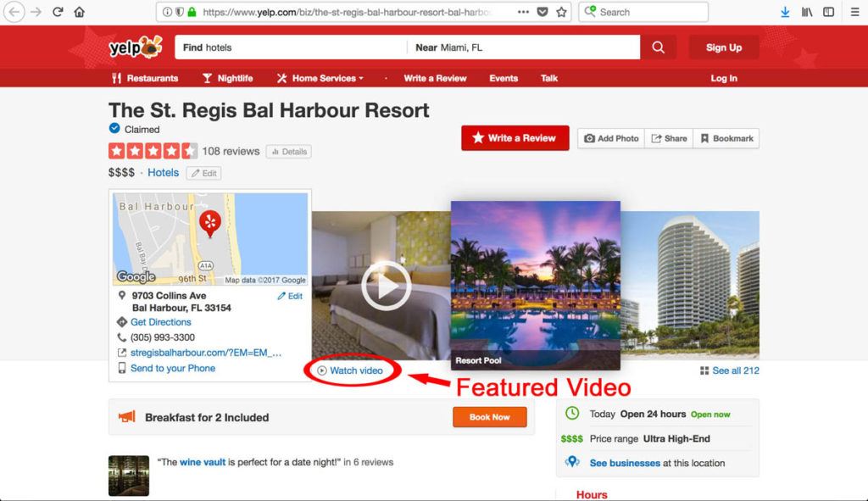Viewport: 868px width, 501px height.
Task: Open the page actions three-dot menu
Action: [x=523, y=12]
